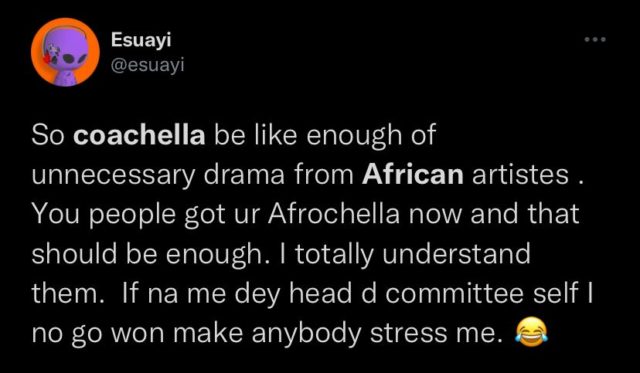Click the laughing-crying emoji at the tweet end

[x=530, y=333]
